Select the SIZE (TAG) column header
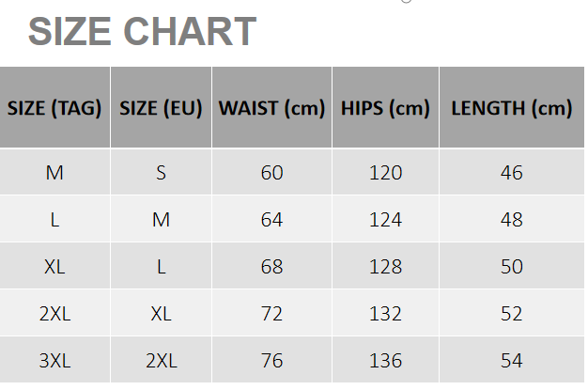Screen dimensions: 588x390 [x=54, y=107]
